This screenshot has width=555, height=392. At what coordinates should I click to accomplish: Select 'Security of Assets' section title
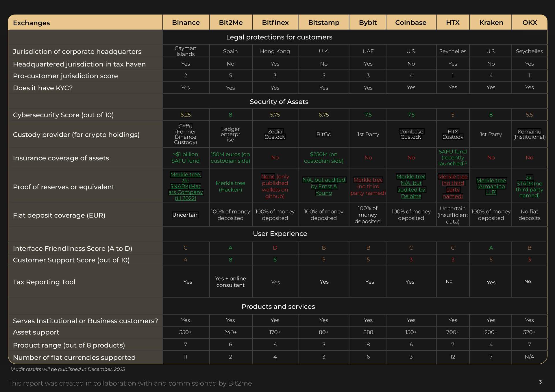(279, 102)
